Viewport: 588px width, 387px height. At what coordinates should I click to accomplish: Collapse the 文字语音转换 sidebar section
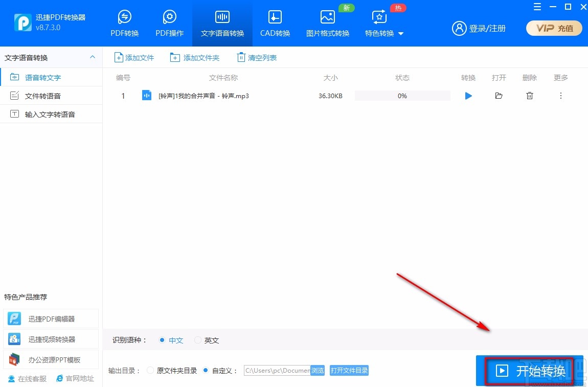coord(92,57)
